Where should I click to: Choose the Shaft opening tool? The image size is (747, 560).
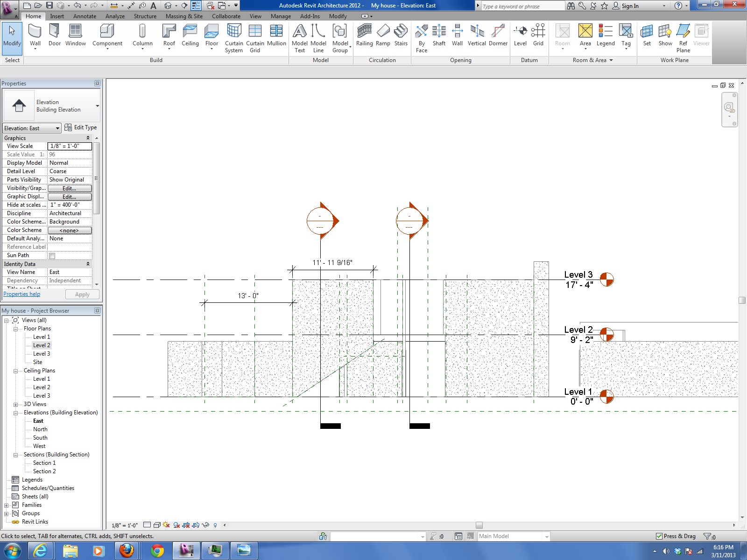click(439, 36)
